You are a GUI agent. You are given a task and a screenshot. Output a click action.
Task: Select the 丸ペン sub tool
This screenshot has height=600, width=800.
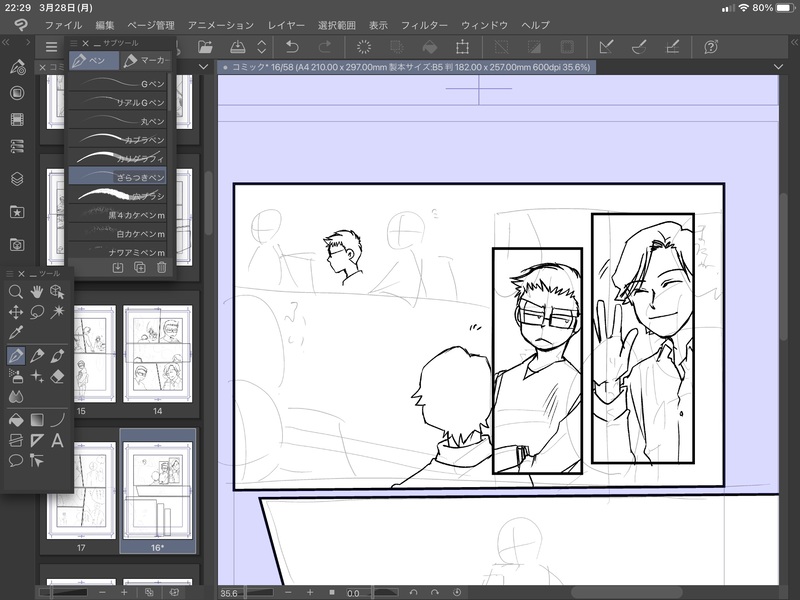click(x=117, y=121)
